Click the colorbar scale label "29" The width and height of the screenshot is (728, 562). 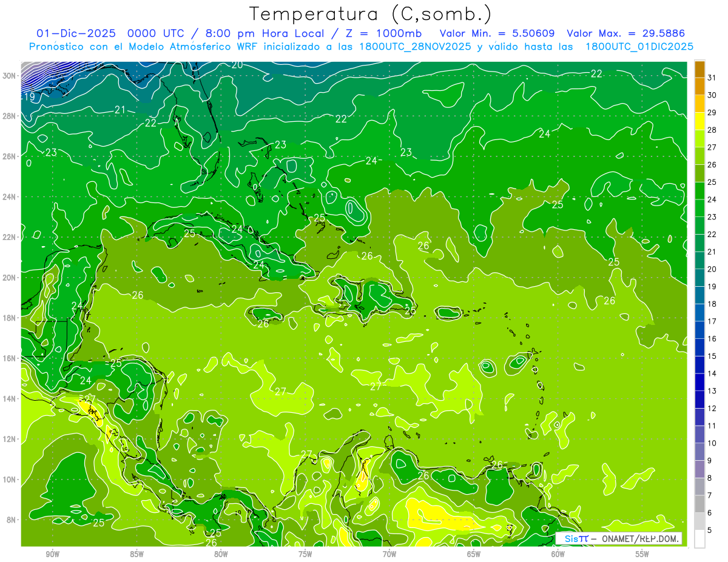(712, 113)
